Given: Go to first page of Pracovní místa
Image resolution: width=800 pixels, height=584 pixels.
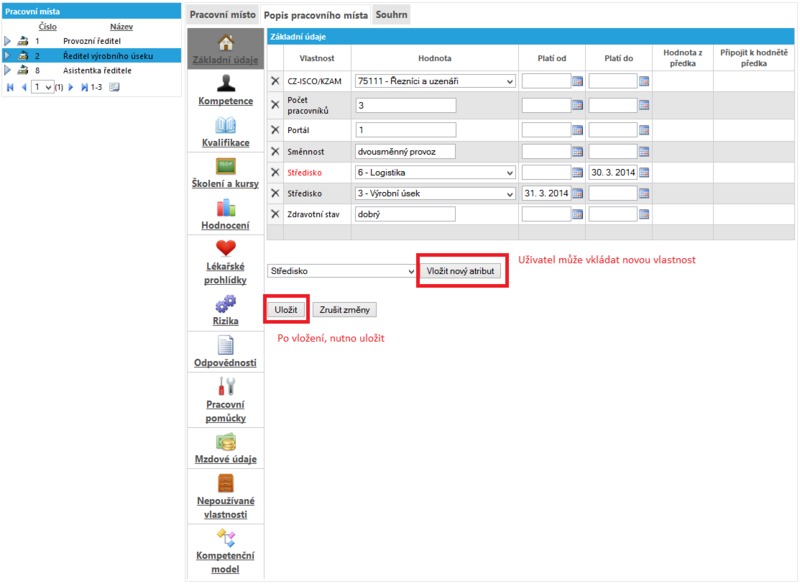Looking at the screenshot, I should pyautogui.click(x=10, y=87).
